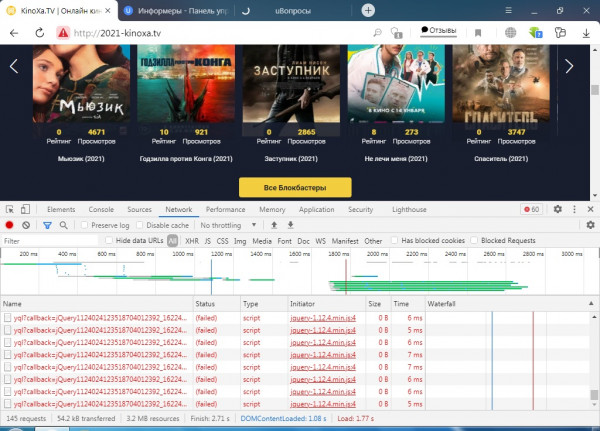Click the Спаситель movie poster
Viewport: 600px width, 431px height.
(501, 83)
